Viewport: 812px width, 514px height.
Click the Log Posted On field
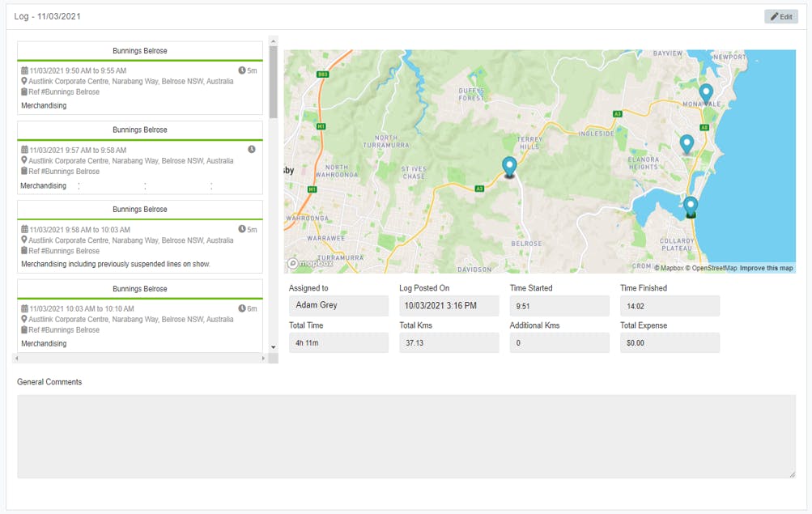[x=449, y=305]
